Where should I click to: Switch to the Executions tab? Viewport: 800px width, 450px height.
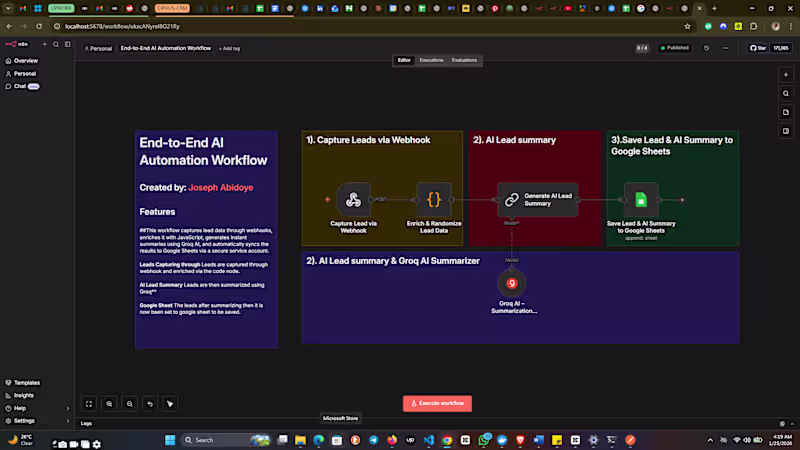pyautogui.click(x=431, y=60)
